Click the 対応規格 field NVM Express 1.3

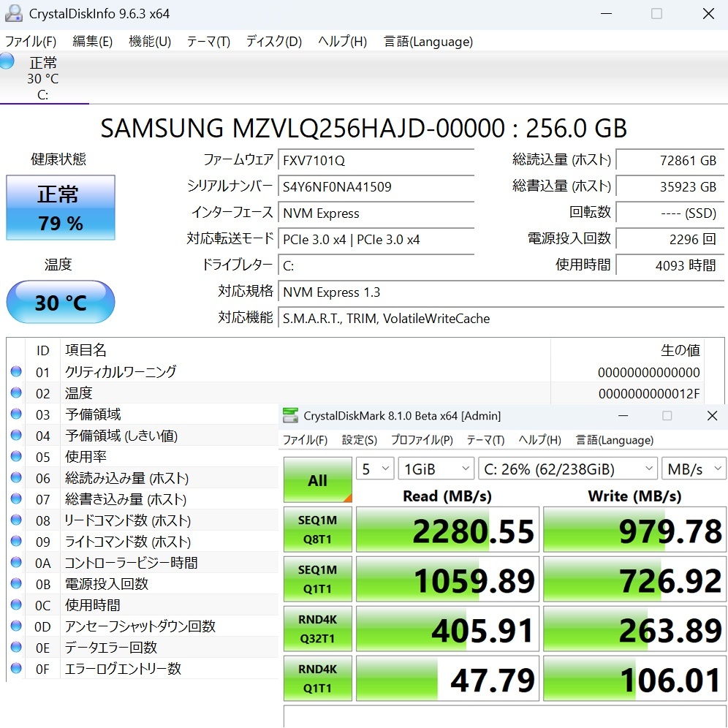click(x=501, y=292)
